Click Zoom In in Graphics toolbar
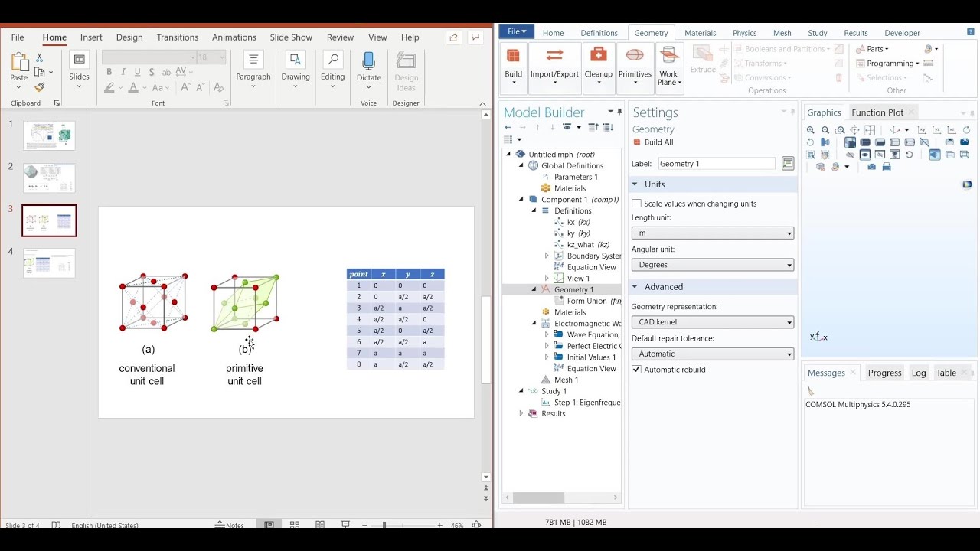980x551 pixels. pos(811,130)
